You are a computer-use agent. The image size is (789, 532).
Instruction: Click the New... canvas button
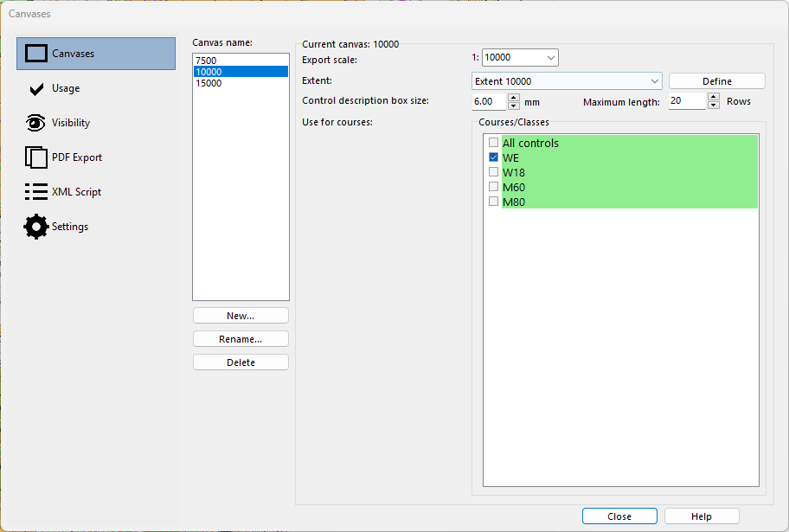tap(241, 316)
